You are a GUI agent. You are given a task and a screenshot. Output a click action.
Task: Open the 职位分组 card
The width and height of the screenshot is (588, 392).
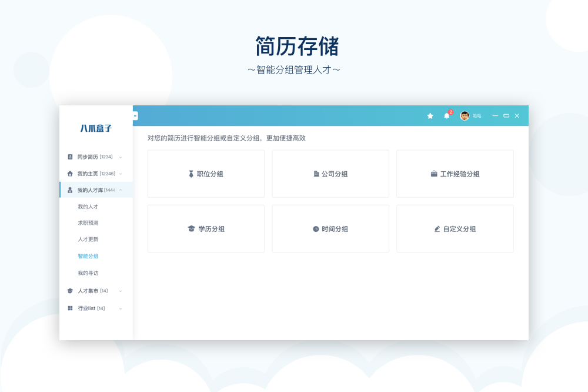(206, 174)
